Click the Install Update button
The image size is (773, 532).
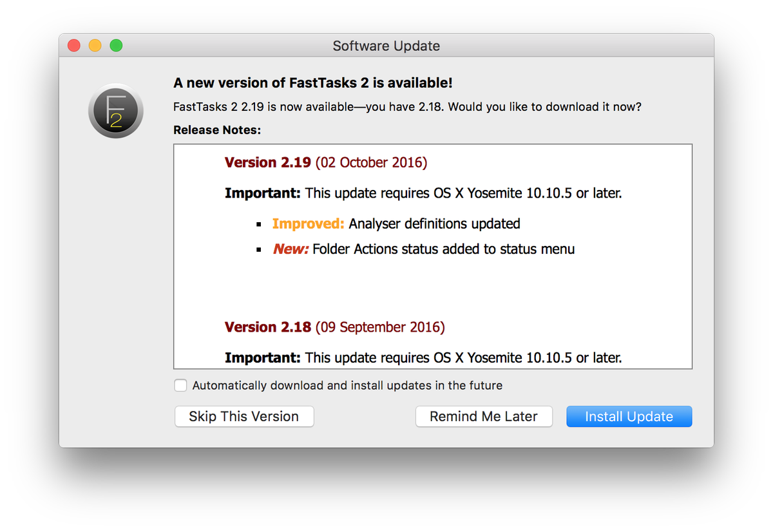click(x=629, y=416)
